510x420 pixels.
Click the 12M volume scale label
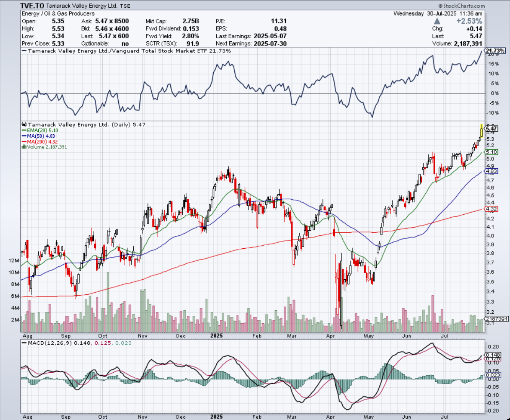pyautogui.click(x=14, y=260)
